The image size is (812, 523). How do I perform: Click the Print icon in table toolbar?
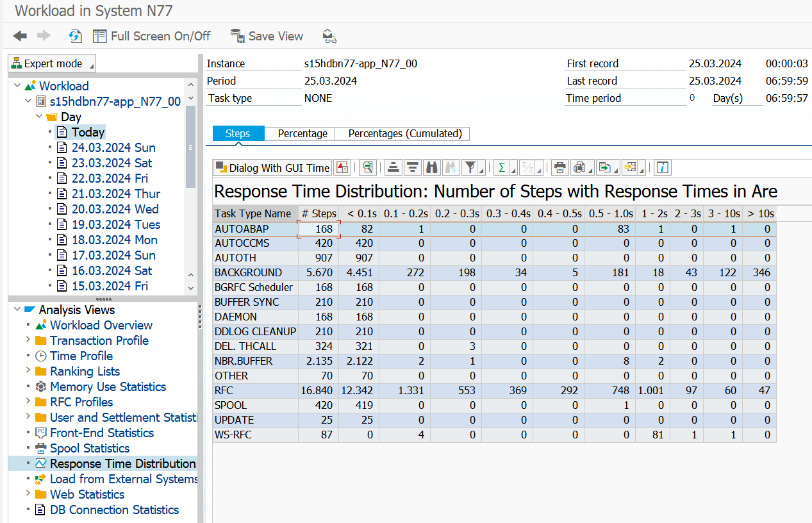tap(559, 168)
